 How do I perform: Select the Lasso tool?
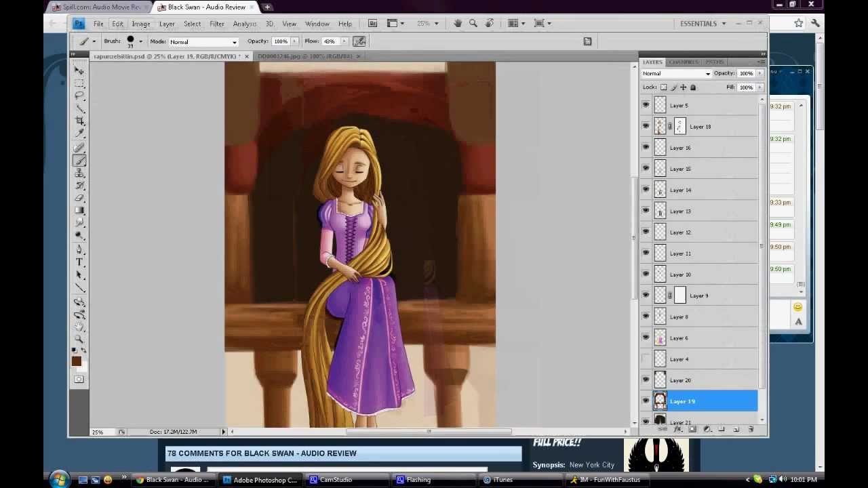[x=79, y=96]
